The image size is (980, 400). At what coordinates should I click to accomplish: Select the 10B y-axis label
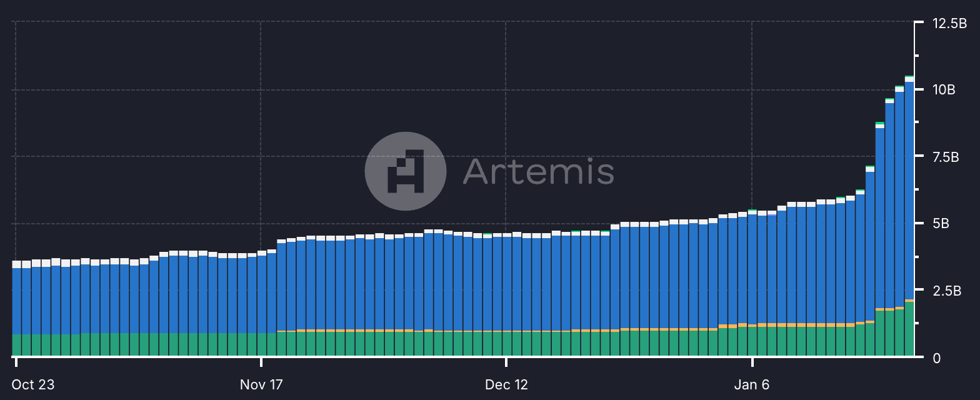944,90
